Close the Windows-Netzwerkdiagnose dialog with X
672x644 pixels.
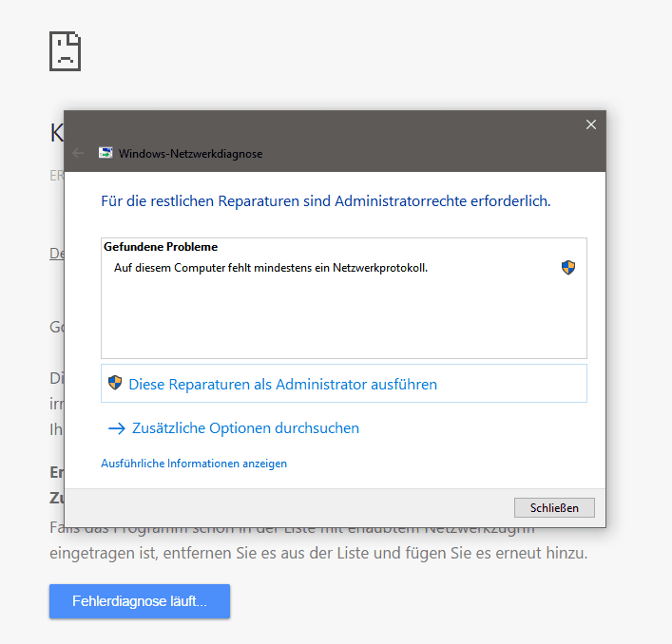click(x=591, y=124)
